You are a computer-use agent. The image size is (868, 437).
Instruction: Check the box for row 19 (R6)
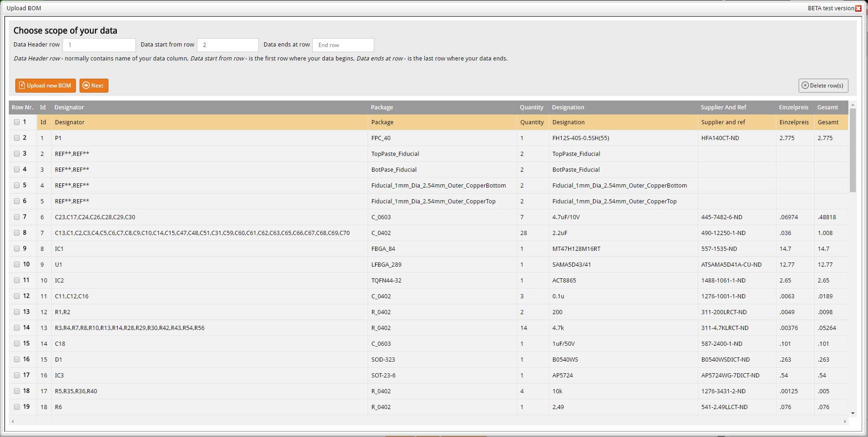tap(17, 407)
